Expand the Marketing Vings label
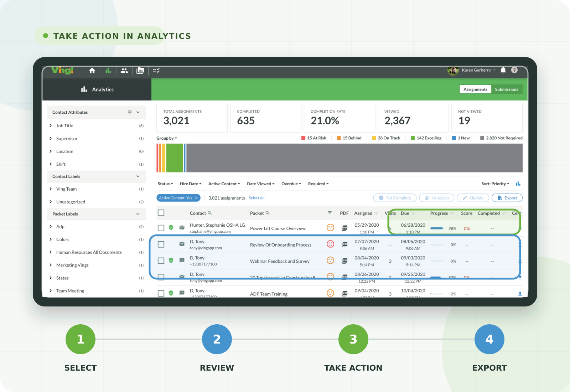The height and width of the screenshot is (392, 570). [51, 265]
